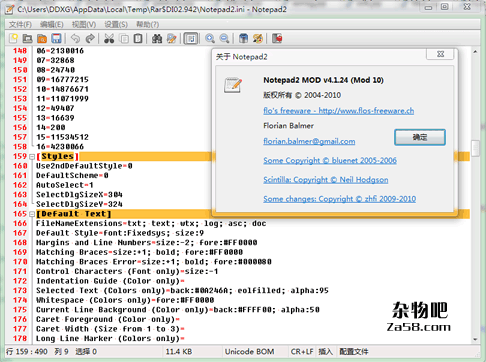Click the Florian Balmer name in dialog

click(289, 126)
